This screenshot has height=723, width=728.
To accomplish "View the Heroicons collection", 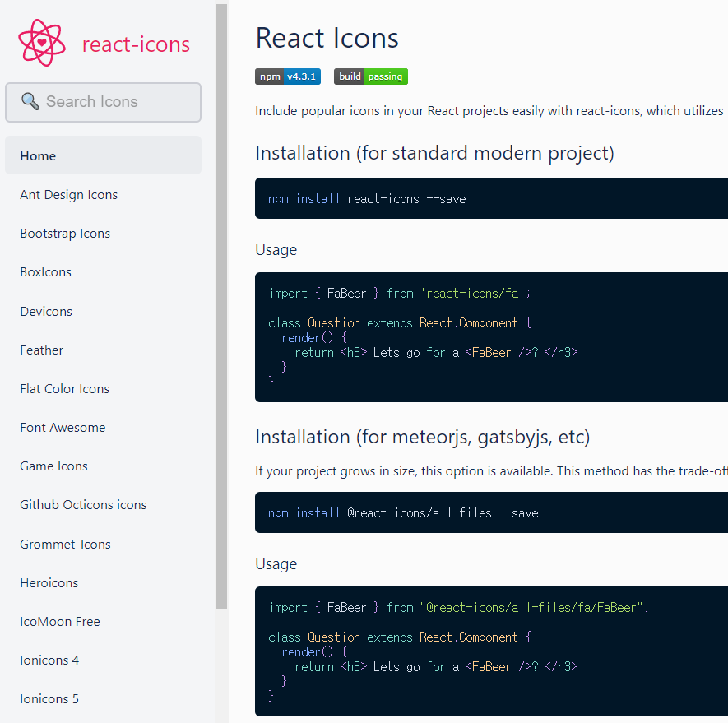I will point(49,582).
